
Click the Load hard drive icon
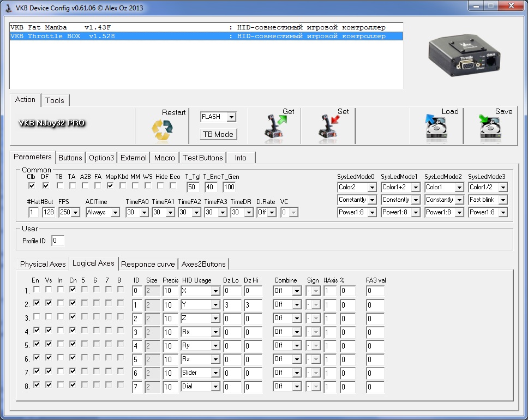(436, 127)
